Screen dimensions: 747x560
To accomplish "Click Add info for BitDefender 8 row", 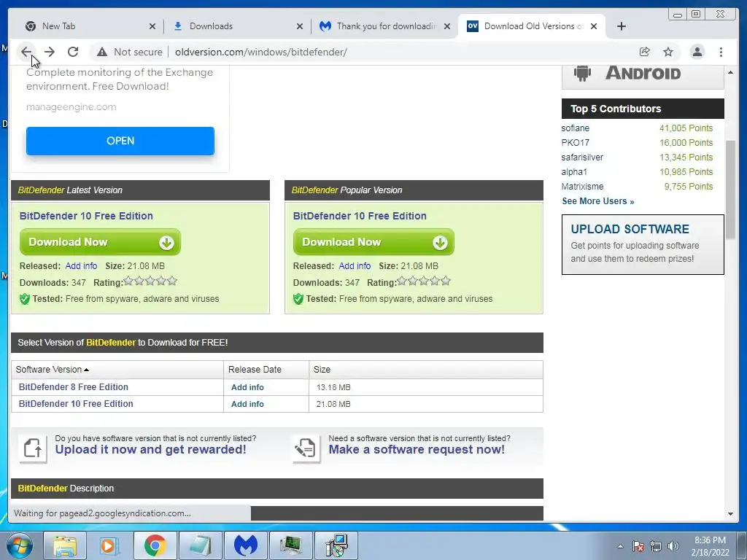I will coord(247,387).
